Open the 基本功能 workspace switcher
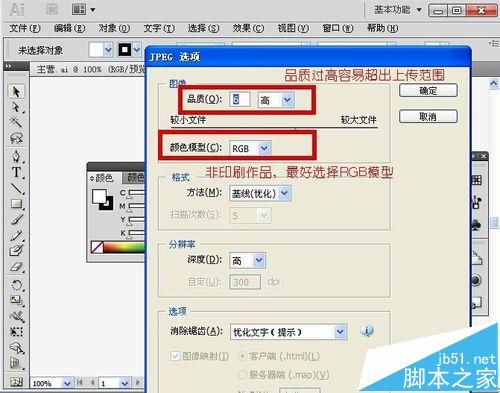500x393 pixels. 397,10
